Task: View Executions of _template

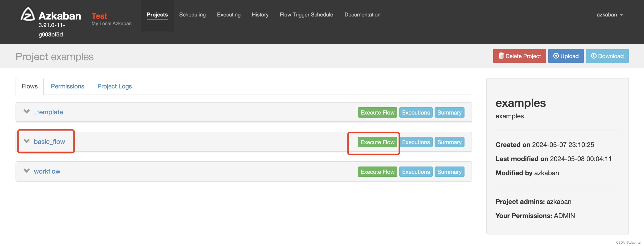Action: tap(416, 112)
